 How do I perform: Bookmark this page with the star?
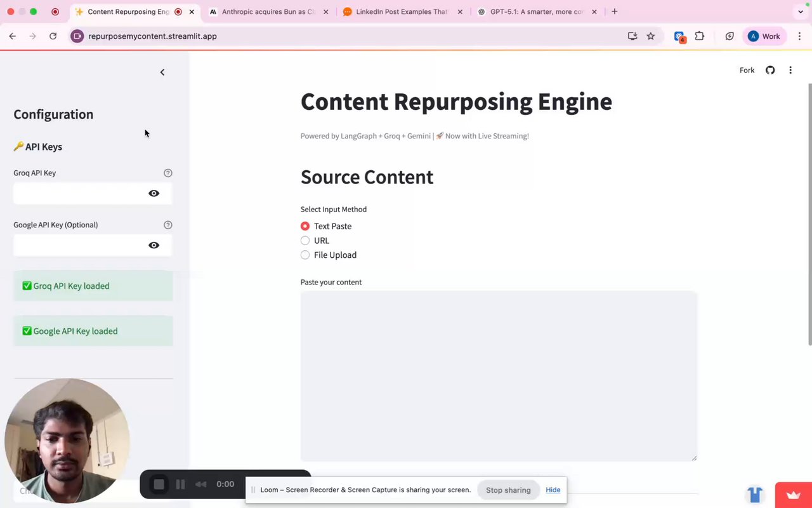(x=651, y=36)
